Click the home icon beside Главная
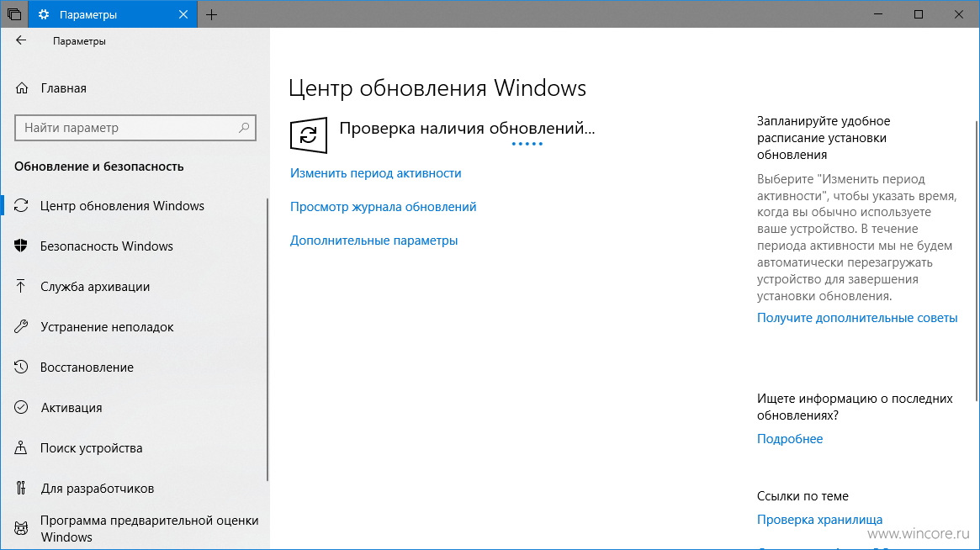The image size is (980, 550). click(x=22, y=88)
